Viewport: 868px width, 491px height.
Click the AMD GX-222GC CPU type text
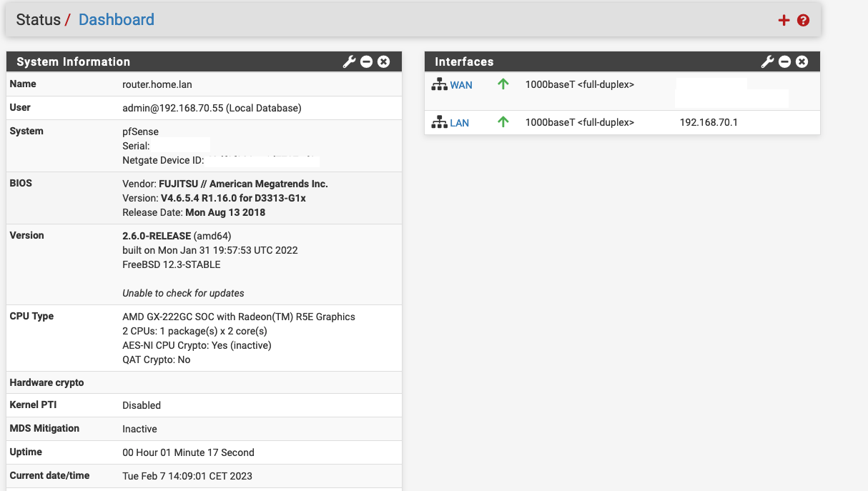point(239,317)
